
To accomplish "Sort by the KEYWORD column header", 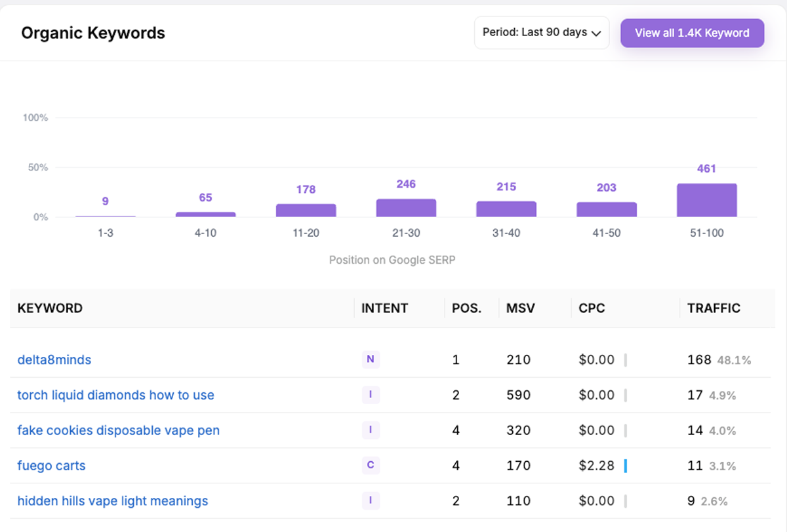I will (50, 308).
